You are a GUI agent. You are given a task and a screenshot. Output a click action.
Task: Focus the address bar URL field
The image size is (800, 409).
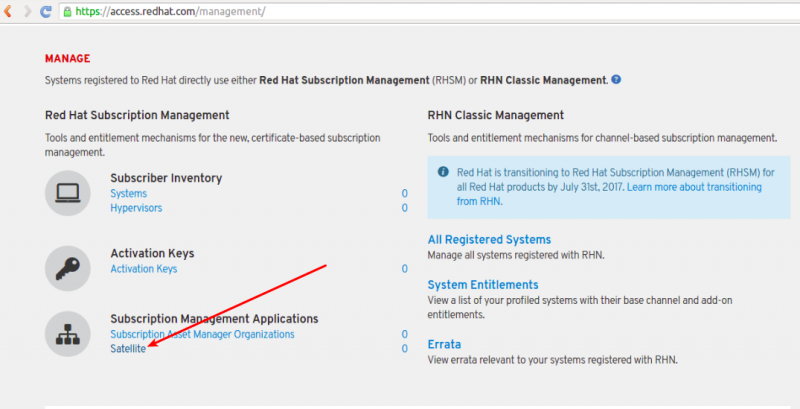429,11
